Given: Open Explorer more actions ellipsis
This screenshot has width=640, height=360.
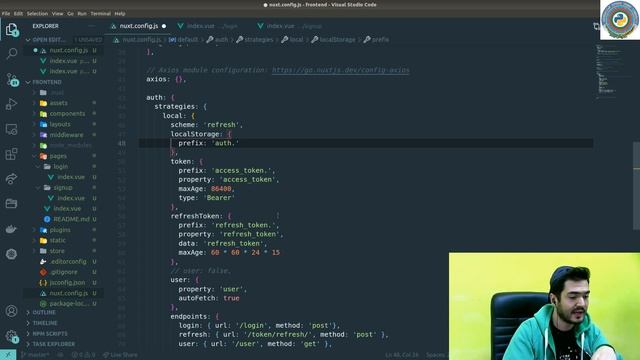Looking at the screenshot, I should click(x=91, y=26).
